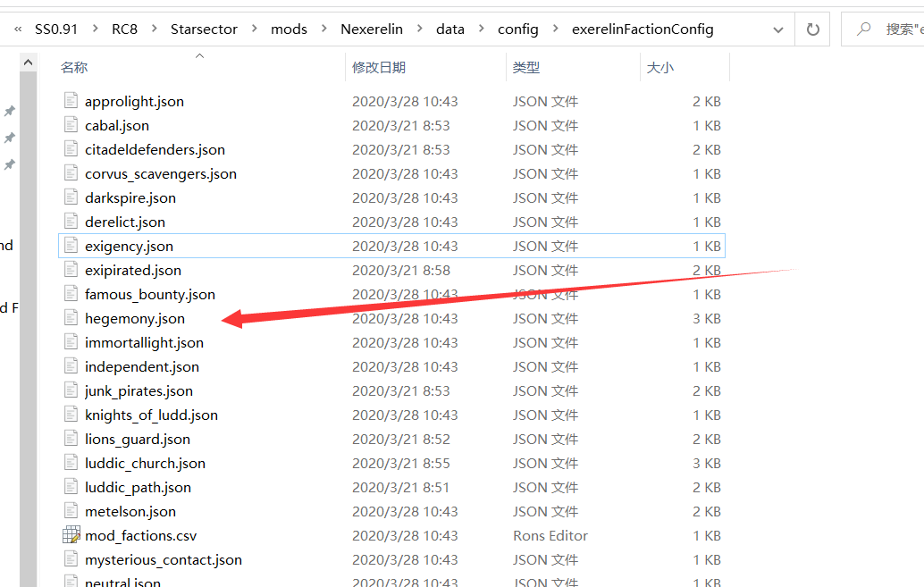Image resolution: width=924 pixels, height=587 pixels.
Task: Click the junk_pirates.json file icon
Action: click(x=71, y=390)
